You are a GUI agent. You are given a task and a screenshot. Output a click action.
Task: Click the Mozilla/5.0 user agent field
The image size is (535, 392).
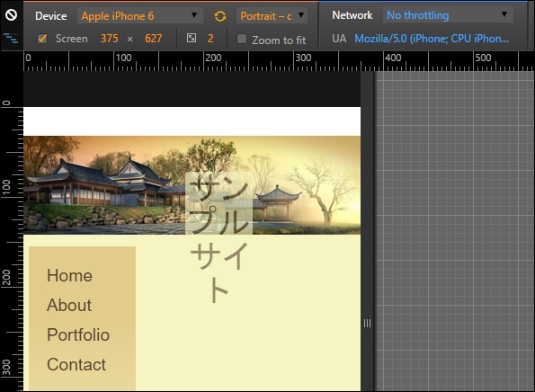pyautogui.click(x=432, y=39)
